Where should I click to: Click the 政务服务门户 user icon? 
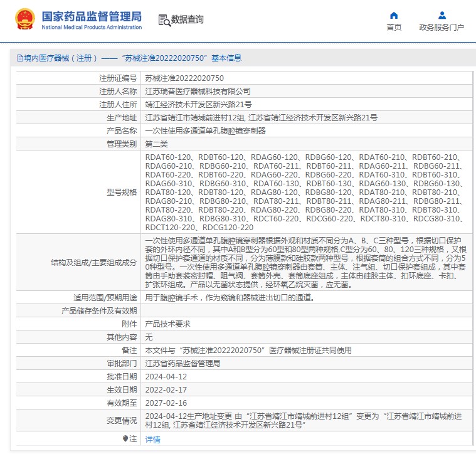tap(442, 15)
